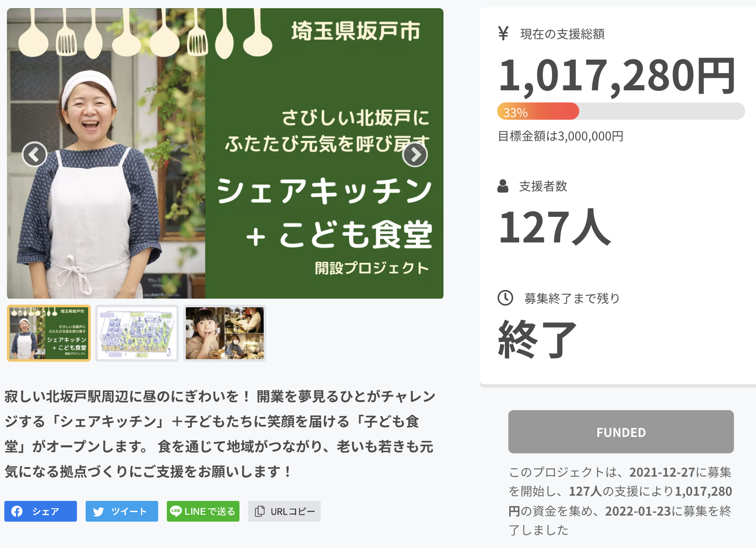Click the 1,017,280円 total amount text
This screenshot has height=548, width=756.
(x=617, y=76)
